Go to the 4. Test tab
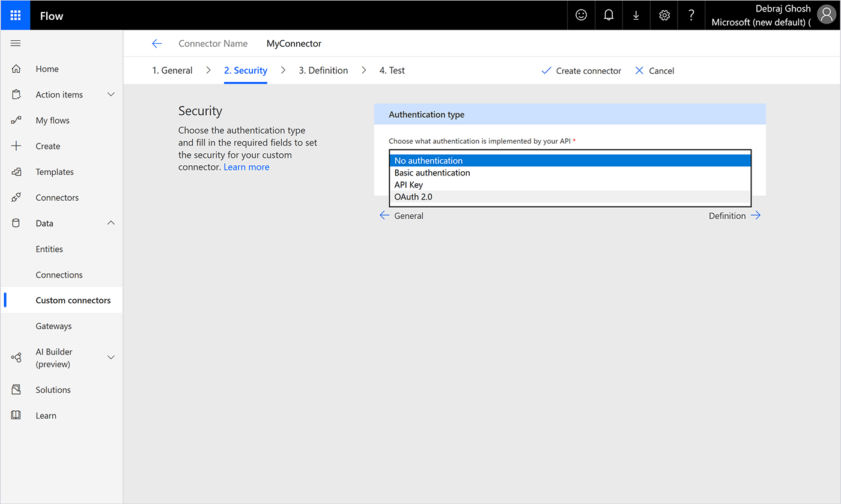Image resolution: width=841 pixels, height=504 pixels. [x=392, y=70]
